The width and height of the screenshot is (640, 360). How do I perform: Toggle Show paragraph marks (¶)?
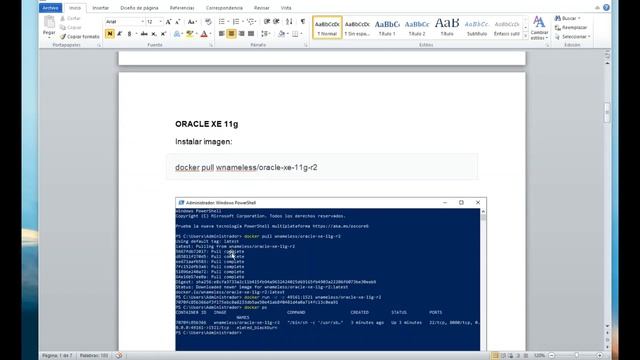(x=303, y=22)
